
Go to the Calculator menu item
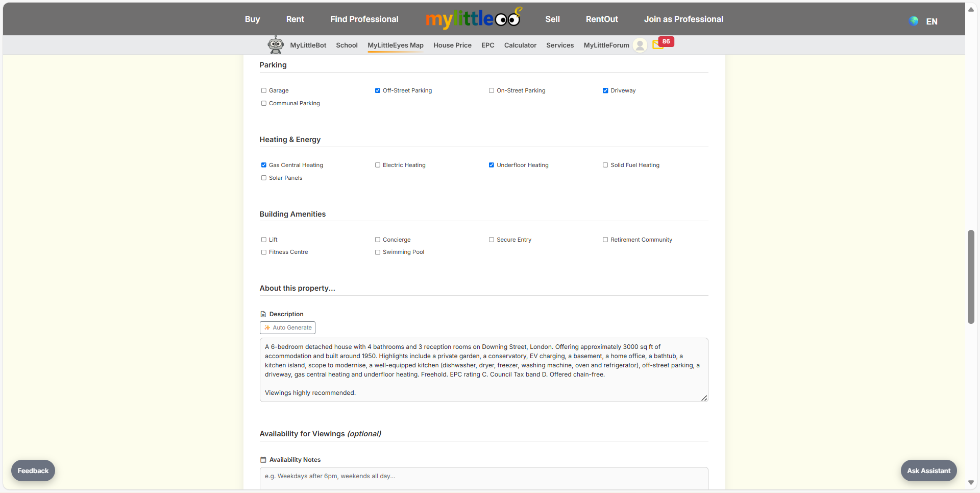tap(520, 45)
